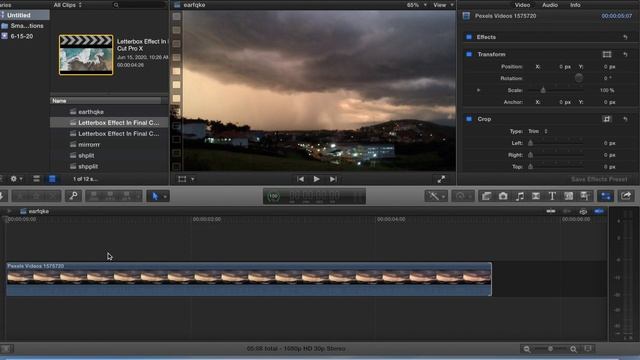Viewport: 640px width, 360px height.
Task: Zoom in the timeline magnifier
Action: pyautogui.click(x=573, y=349)
